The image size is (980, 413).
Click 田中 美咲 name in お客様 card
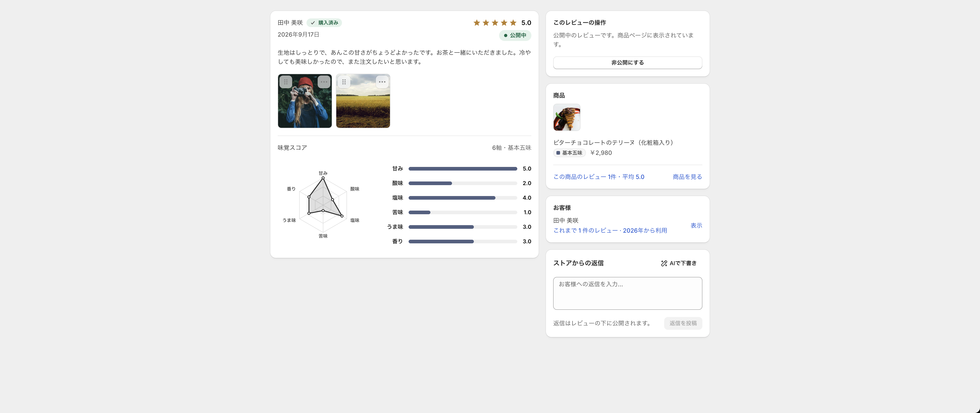click(565, 221)
